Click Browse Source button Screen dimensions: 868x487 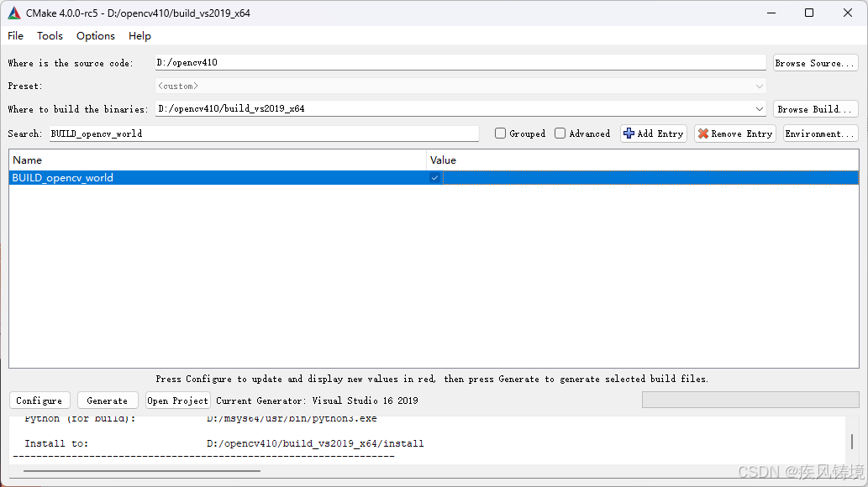(815, 63)
